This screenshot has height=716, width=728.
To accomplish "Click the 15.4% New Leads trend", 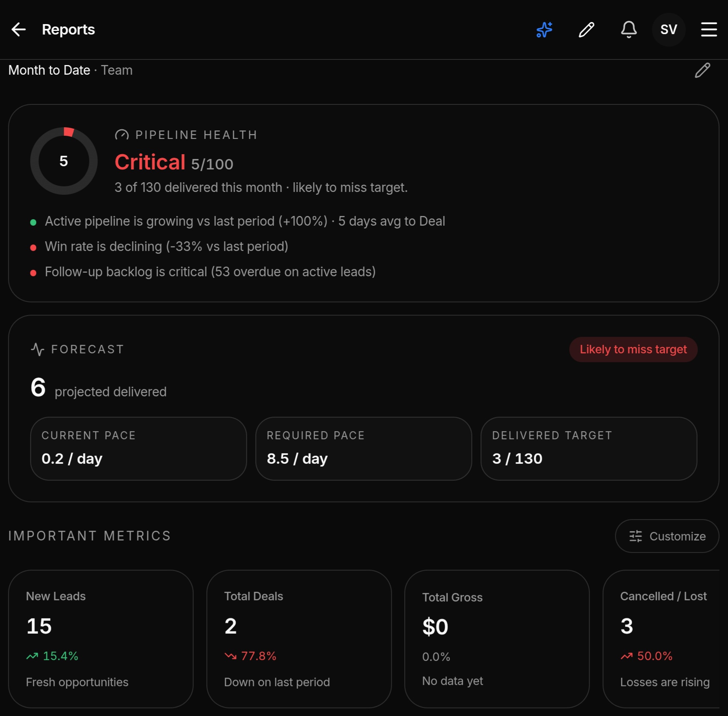I will (52, 656).
